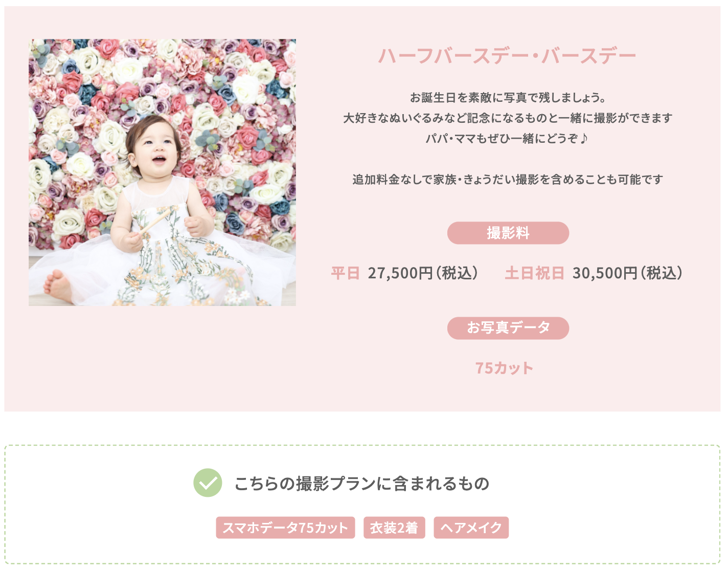Click the 土日祝日 weekend label
Image resolution: width=728 pixels, height=570 pixels.
pyautogui.click(x=535, y=273)
